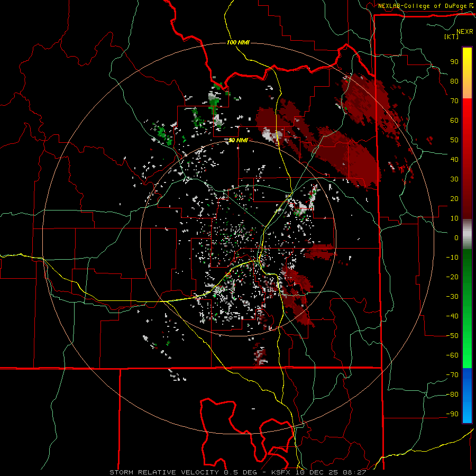This screenshot has width=476, height=476.
Task: Click the -80 value on velocity scale
Action: (x=452, y=395)
